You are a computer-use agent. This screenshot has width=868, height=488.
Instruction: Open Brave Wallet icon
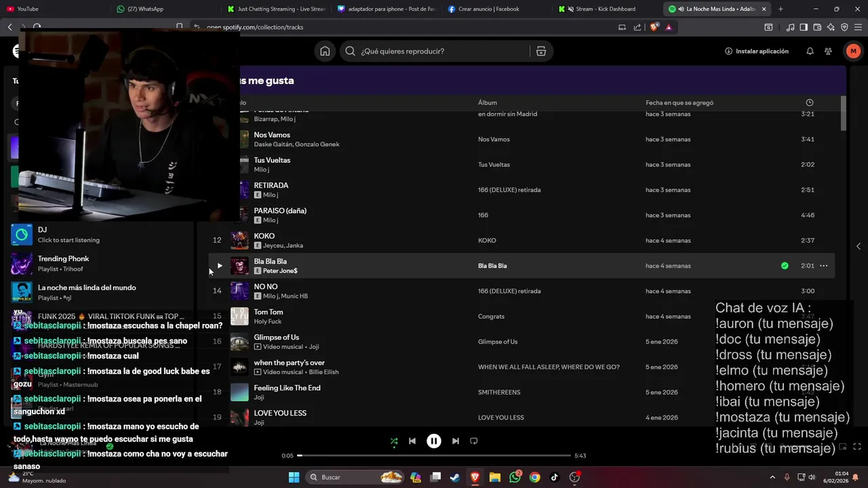[817, 27]
